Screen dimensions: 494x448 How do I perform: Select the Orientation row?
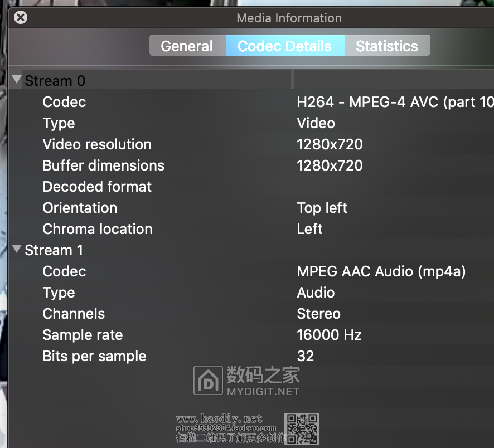click(x=80, y=208)
